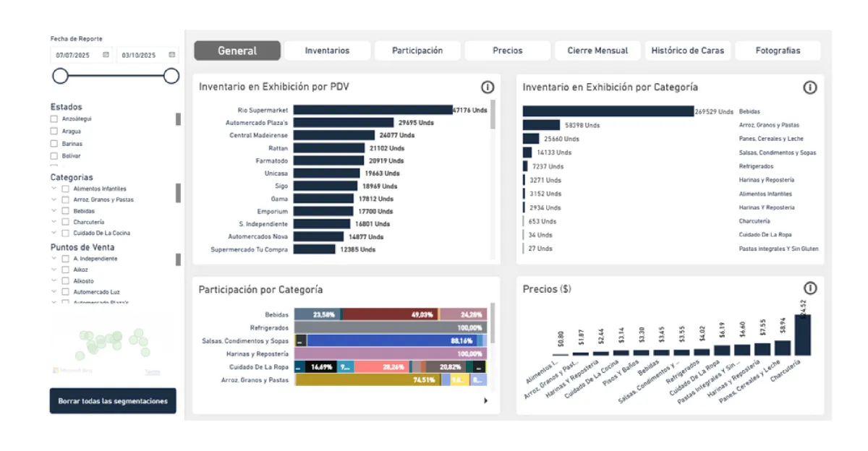868x451 pixels.
Task: Click the Panes, Cereales y Leche category label
Action: tap(771, 139)
